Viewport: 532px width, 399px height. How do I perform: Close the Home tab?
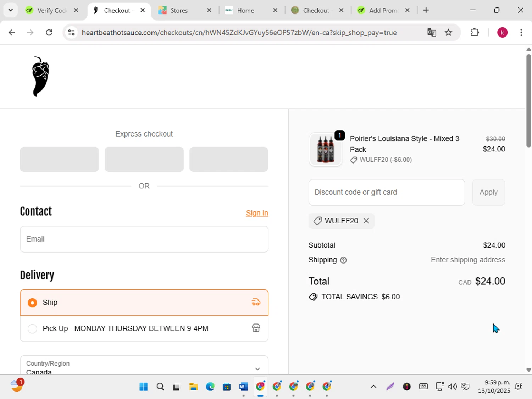275,10
